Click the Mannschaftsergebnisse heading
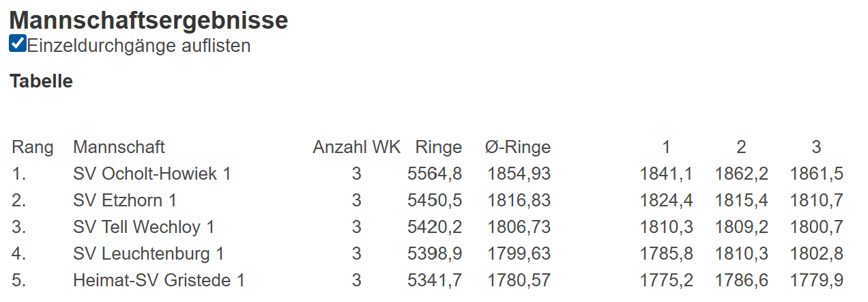The width and height of the screenshot is (868, 302). pyautogui.click(x=149, y=20)
